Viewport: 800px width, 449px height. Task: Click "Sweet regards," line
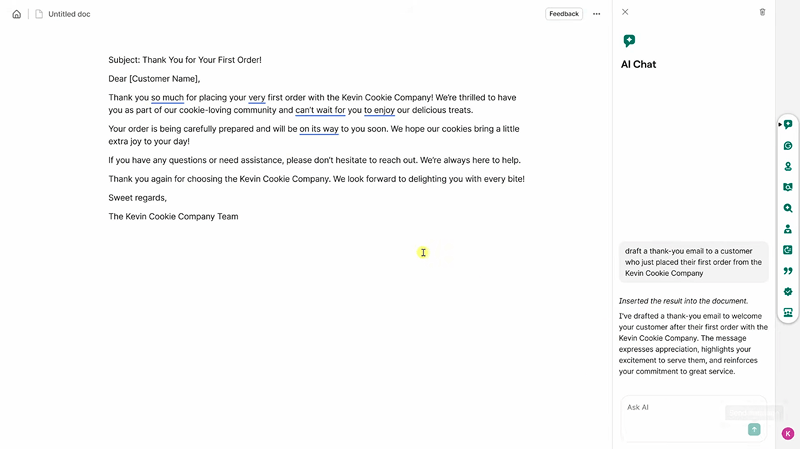pyautogui.click(x=137, y=197)
